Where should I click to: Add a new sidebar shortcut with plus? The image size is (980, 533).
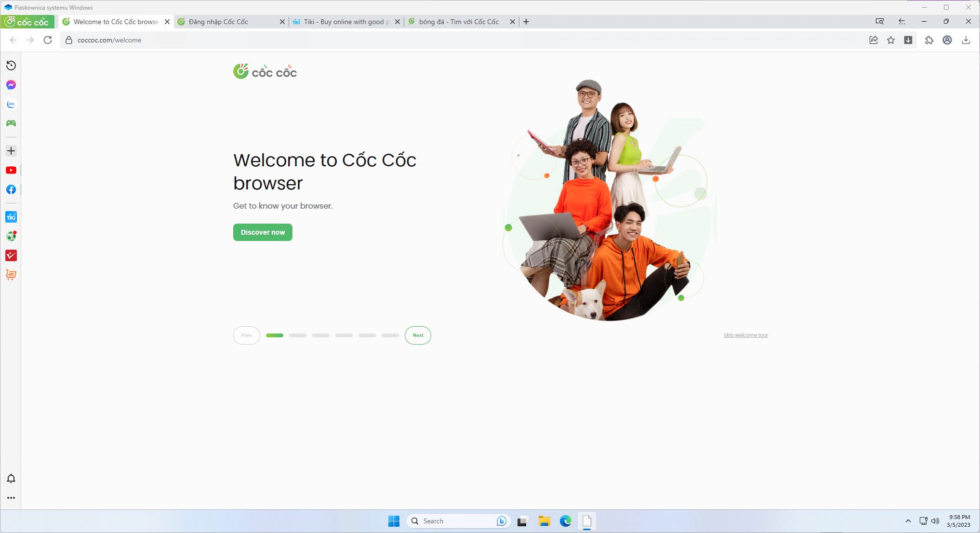(11, 151)
